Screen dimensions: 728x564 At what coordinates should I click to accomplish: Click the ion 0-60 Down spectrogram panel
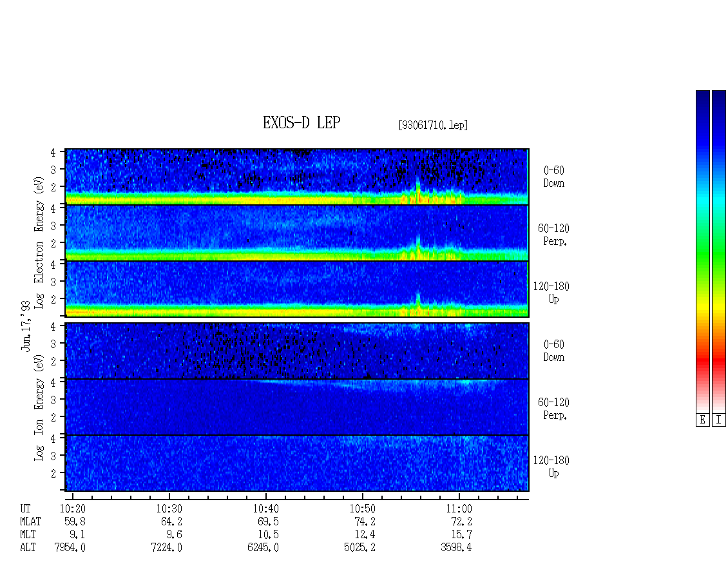297,351
